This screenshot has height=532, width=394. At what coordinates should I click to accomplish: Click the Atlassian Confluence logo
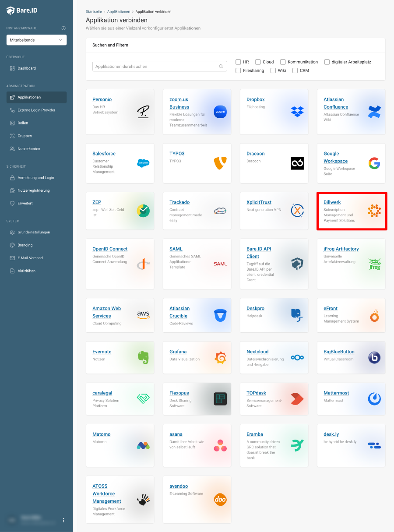pos(374,112)
